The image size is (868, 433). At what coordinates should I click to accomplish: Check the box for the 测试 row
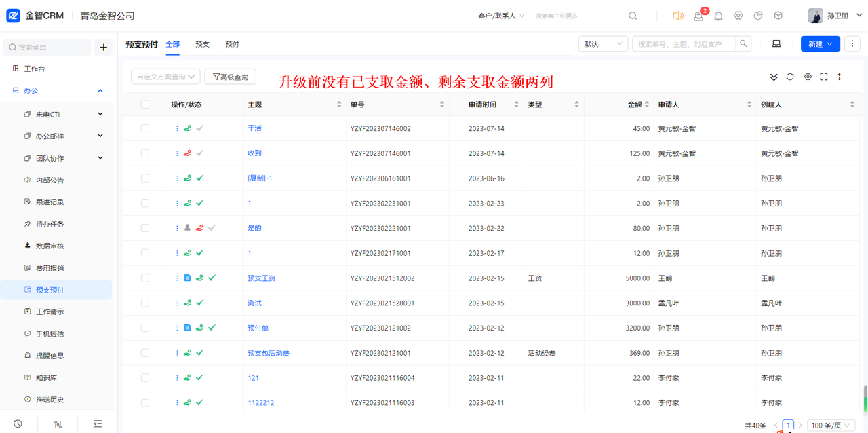[145, 303]
